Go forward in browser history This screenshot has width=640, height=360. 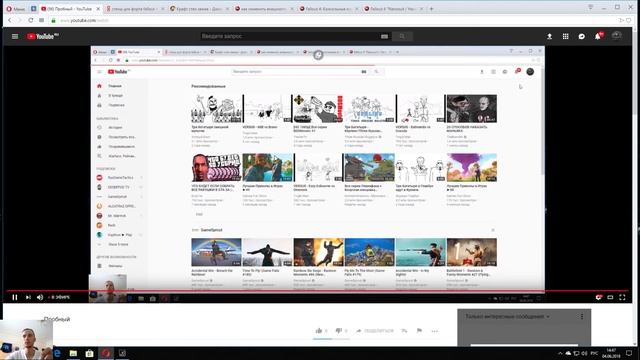pos(20,20)
